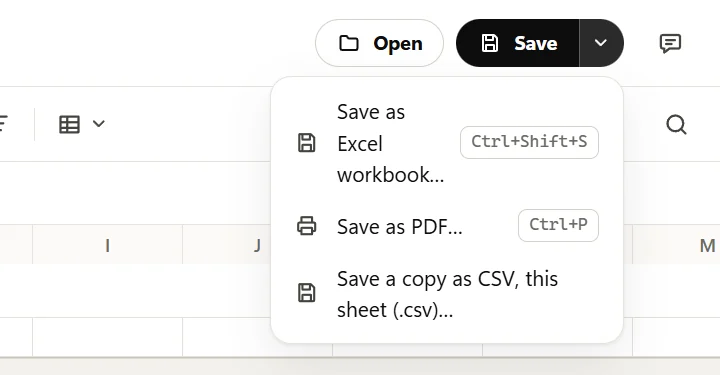720x375 pixels.
Task: Choose Save as Excel workbook
Action: (x=447, y=143)
